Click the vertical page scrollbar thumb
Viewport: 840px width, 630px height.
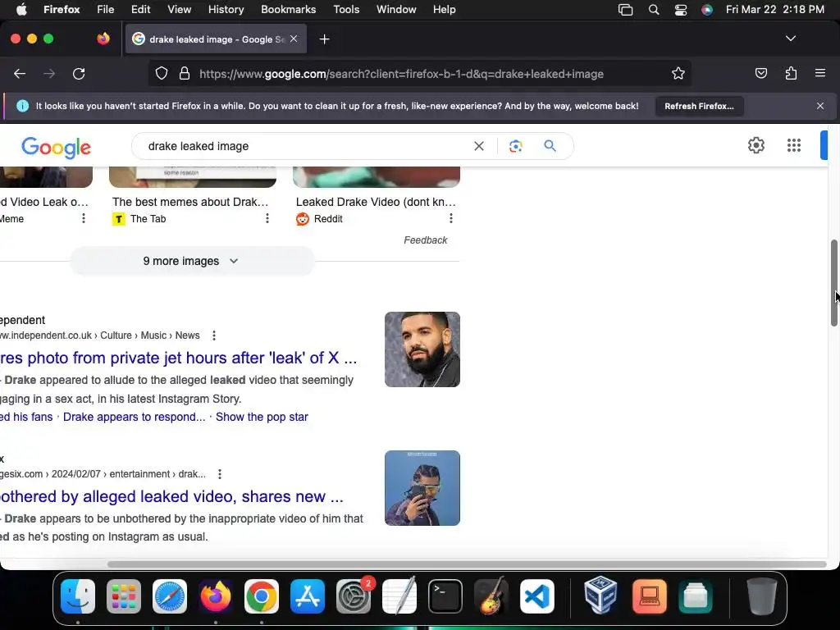[833, 283]
